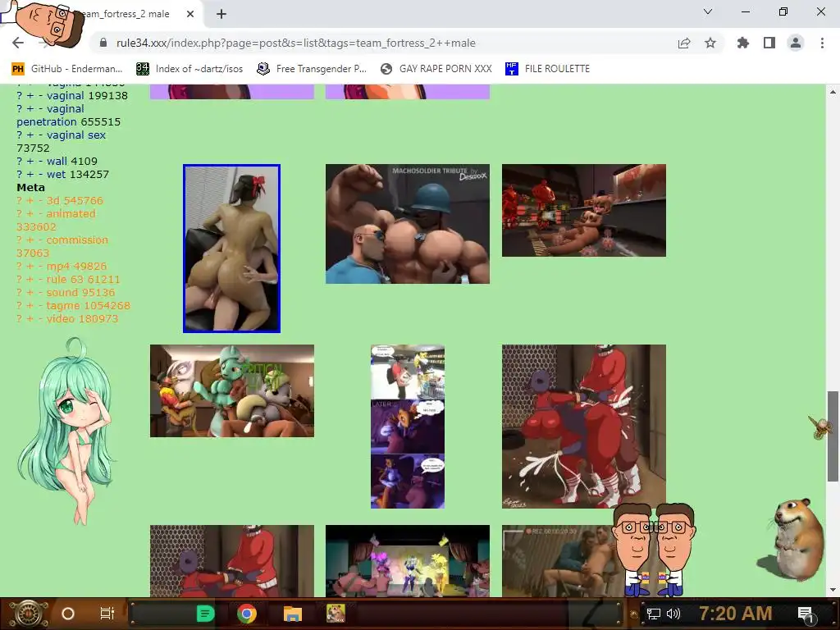
Task: Click the tagme meta tag link
Action: pos(62,305)
